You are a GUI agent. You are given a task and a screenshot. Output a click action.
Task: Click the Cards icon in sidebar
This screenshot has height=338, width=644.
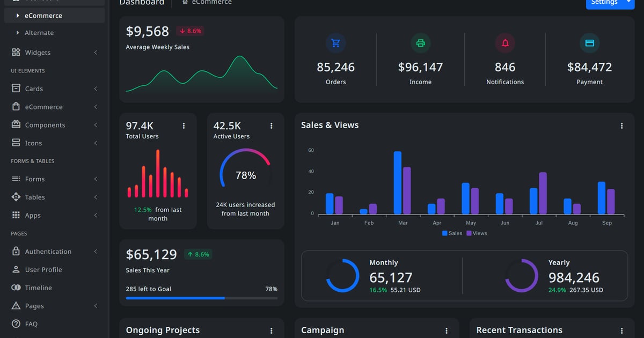[16, 89]
